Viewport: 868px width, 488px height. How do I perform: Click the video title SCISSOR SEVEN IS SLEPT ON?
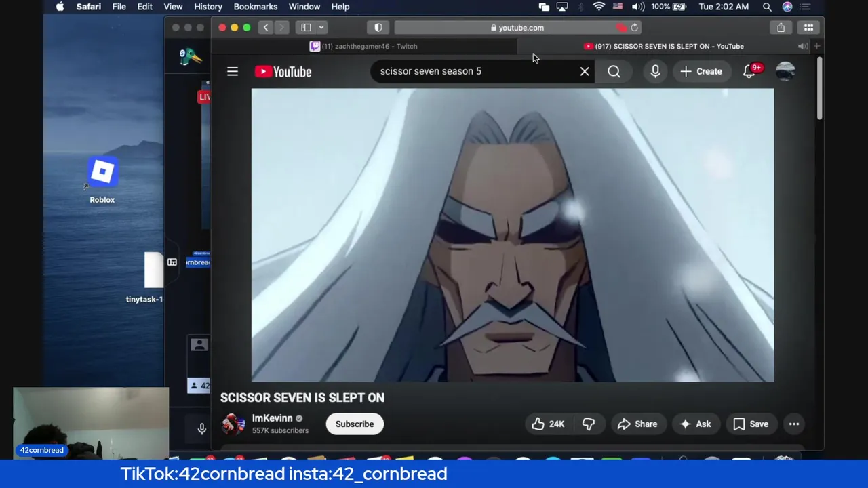302,398
